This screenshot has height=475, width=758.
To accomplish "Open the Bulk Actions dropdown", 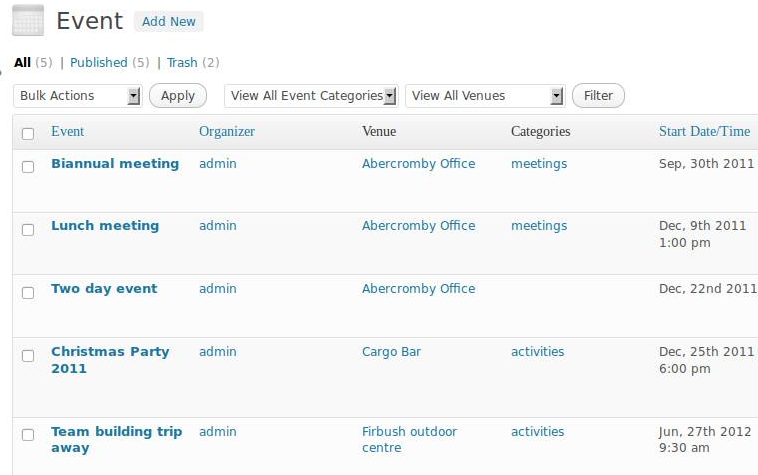I will (x=77, y=96).
